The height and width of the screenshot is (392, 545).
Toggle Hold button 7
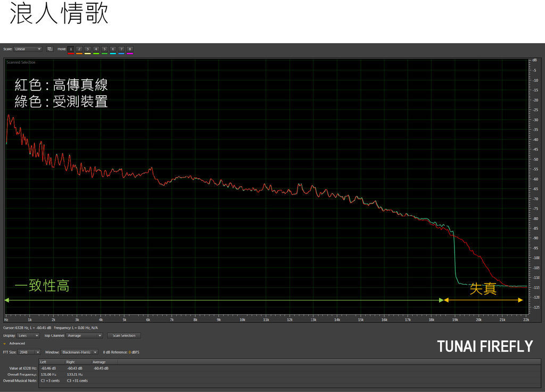point(121,49)
